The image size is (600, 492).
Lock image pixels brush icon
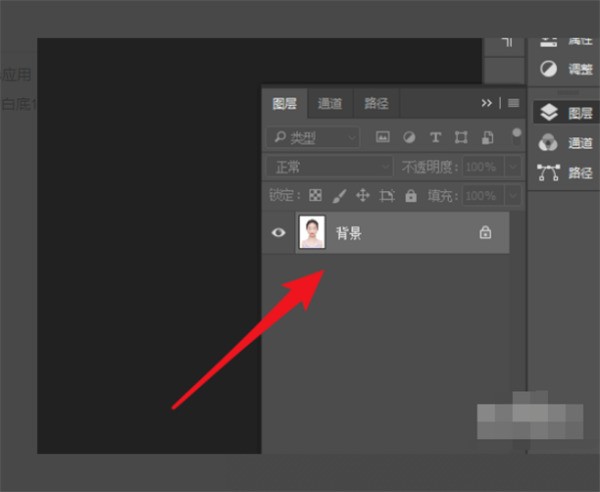[339, 195]
